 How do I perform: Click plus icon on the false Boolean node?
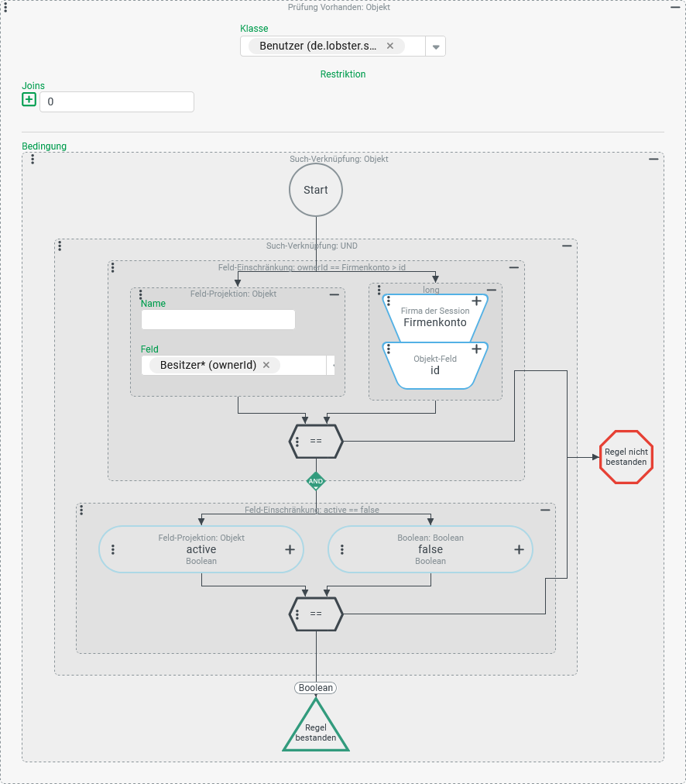click(x=519, y=549)
